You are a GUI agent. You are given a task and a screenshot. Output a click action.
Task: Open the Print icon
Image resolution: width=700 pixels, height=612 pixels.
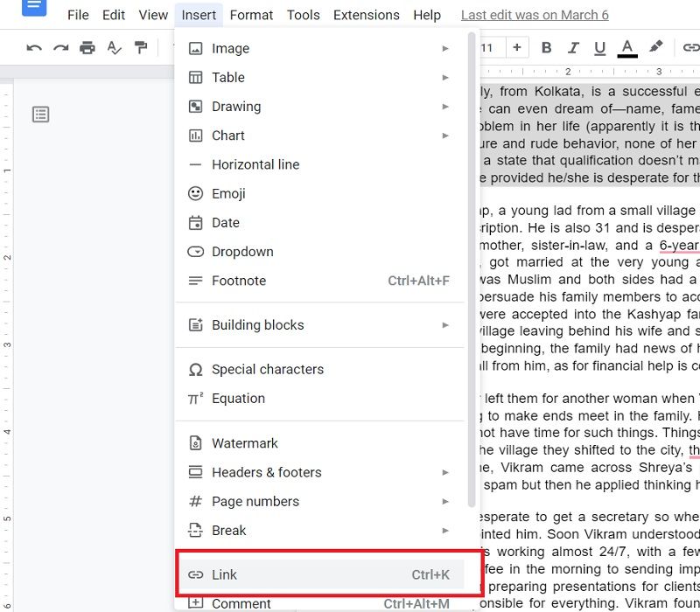[87, 48]
